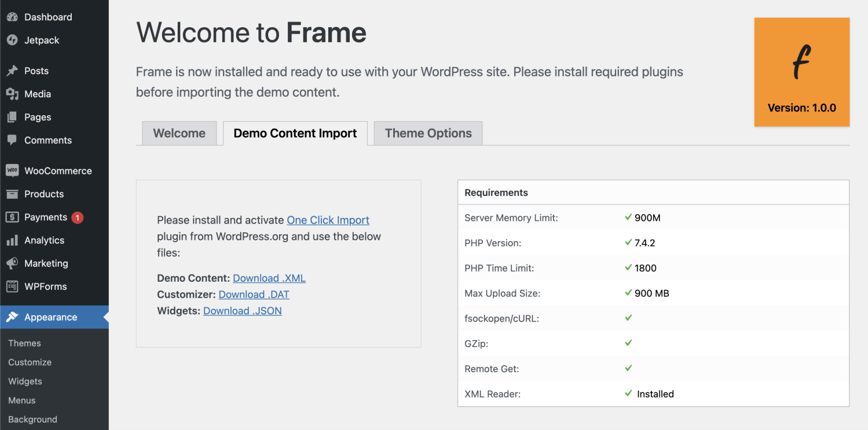Open the Analytics bar-chart icon
This screenshot has height=430, width=868.
[12, 240]
